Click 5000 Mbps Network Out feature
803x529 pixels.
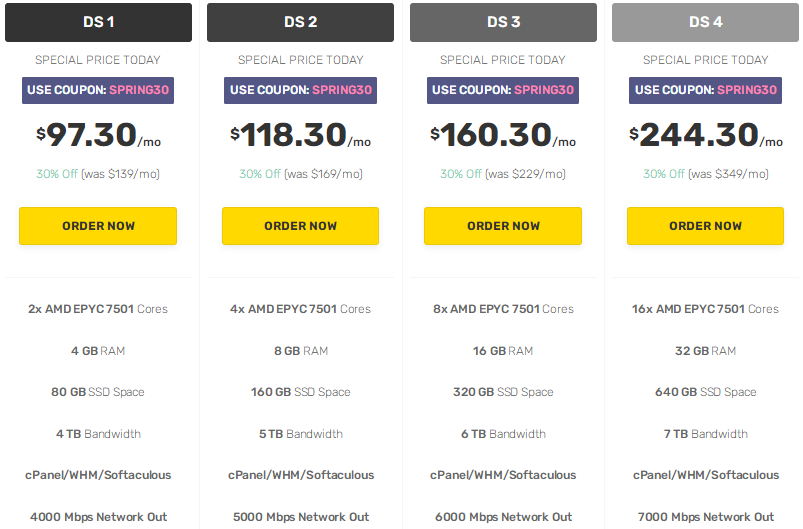tap(300, 517)
